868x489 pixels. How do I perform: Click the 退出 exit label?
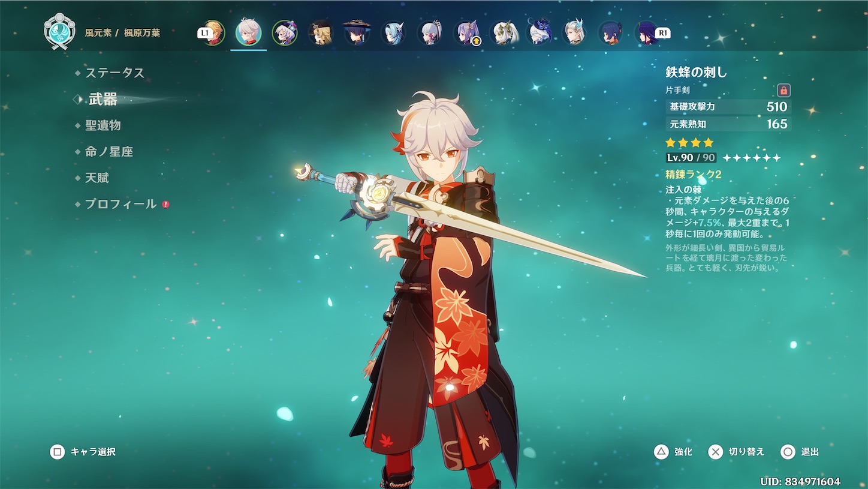tap(810, 452)
